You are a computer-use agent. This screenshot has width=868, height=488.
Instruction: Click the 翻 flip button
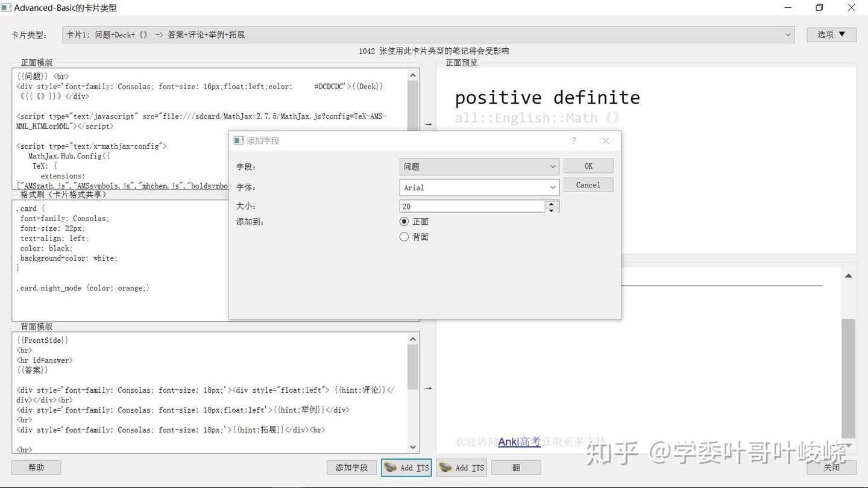point(516,468)
